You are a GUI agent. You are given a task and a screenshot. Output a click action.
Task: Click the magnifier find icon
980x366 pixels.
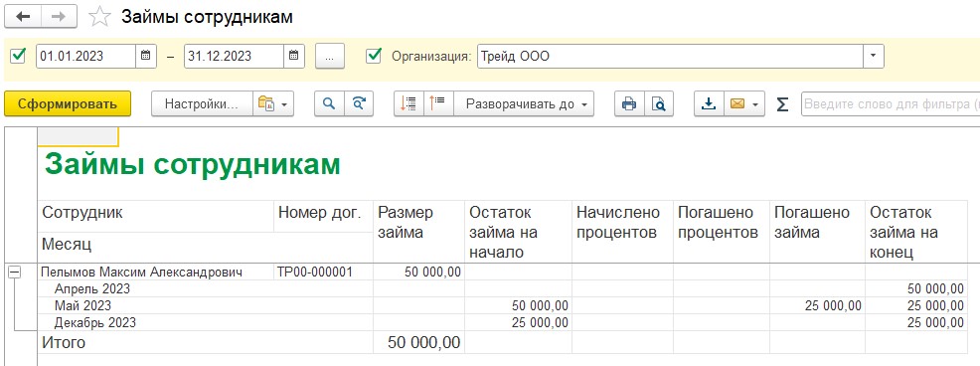pyautogui.click(x=329, y=103)
